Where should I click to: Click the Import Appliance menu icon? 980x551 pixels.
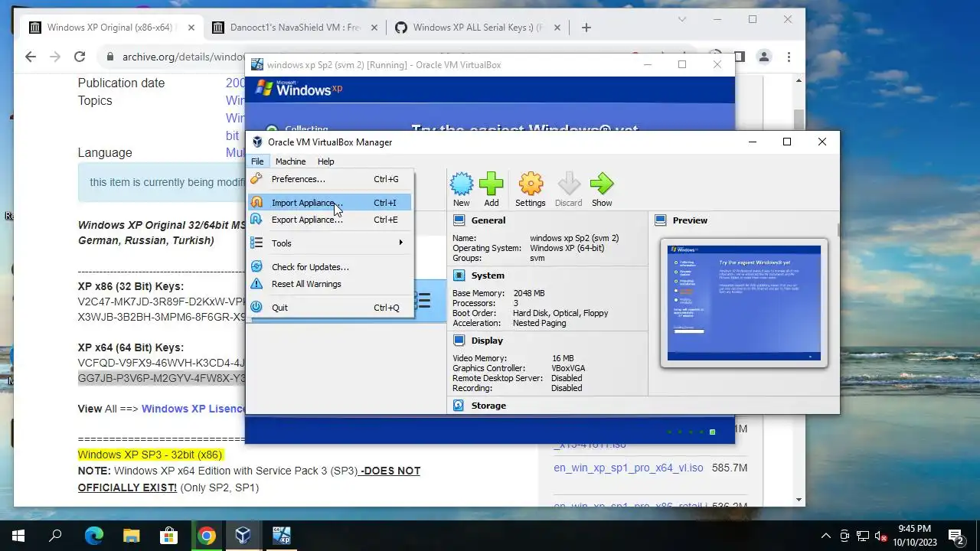[256, 203]
